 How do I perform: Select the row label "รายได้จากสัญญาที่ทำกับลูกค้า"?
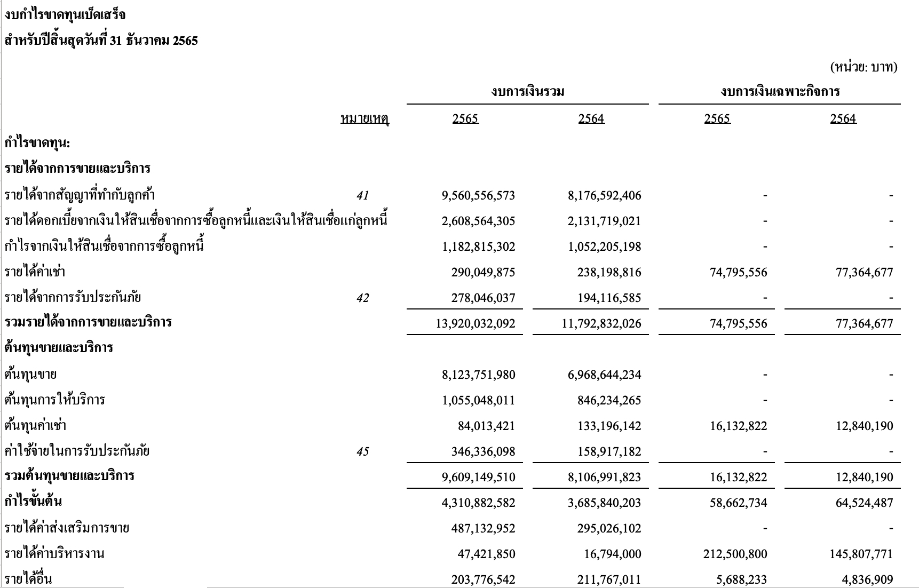(80, 195)
